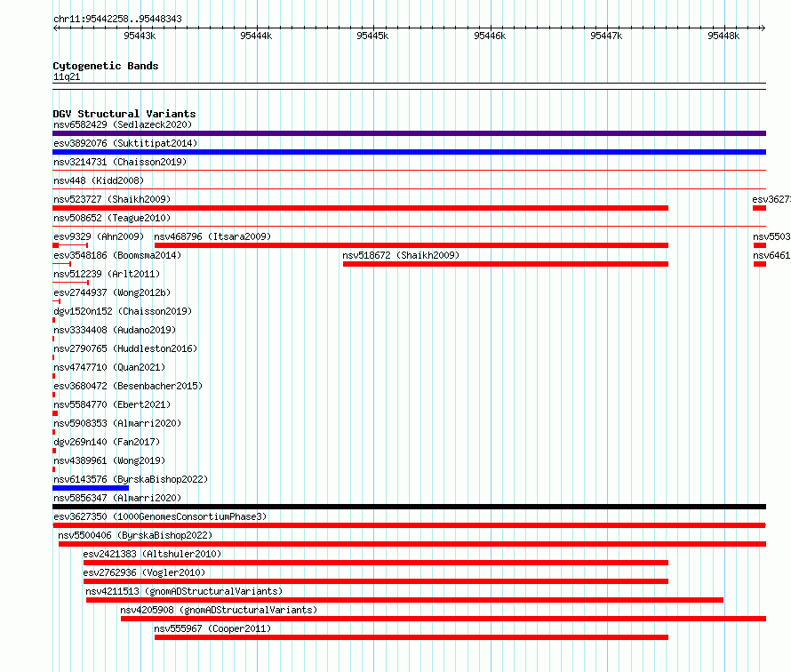Image resolution: width=791 pixels, height=672 pixels.
Task: Click the 95443k ruler tick label
Action: click(140, 36)
